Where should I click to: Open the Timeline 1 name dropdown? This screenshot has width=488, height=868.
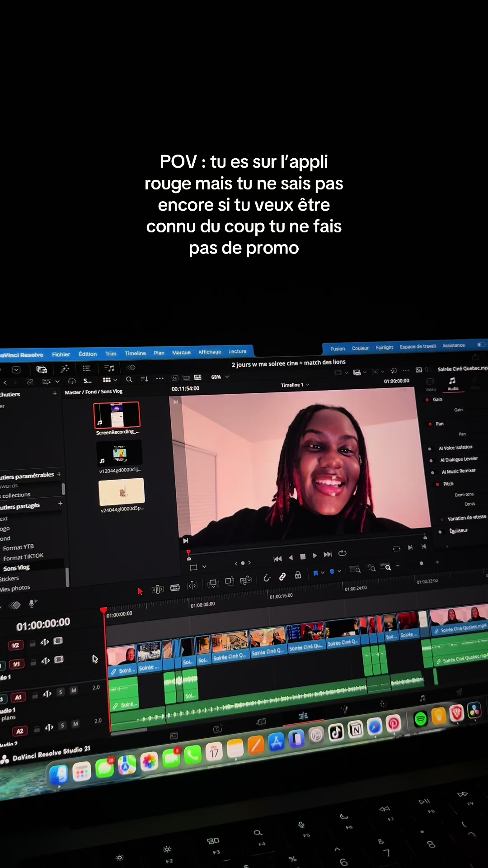point(295,385)
